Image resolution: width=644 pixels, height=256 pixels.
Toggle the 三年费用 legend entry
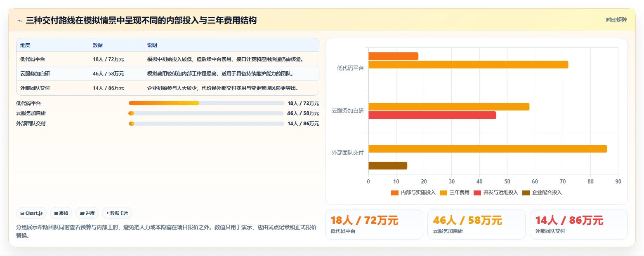coord(455,193)
